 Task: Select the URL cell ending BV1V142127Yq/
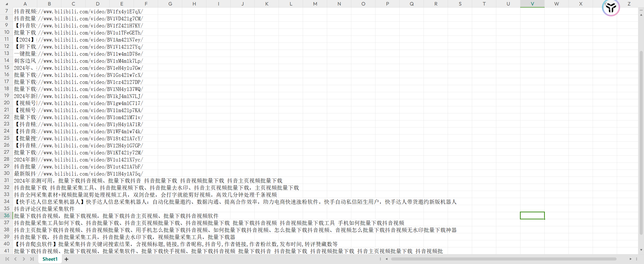(90, 47)
